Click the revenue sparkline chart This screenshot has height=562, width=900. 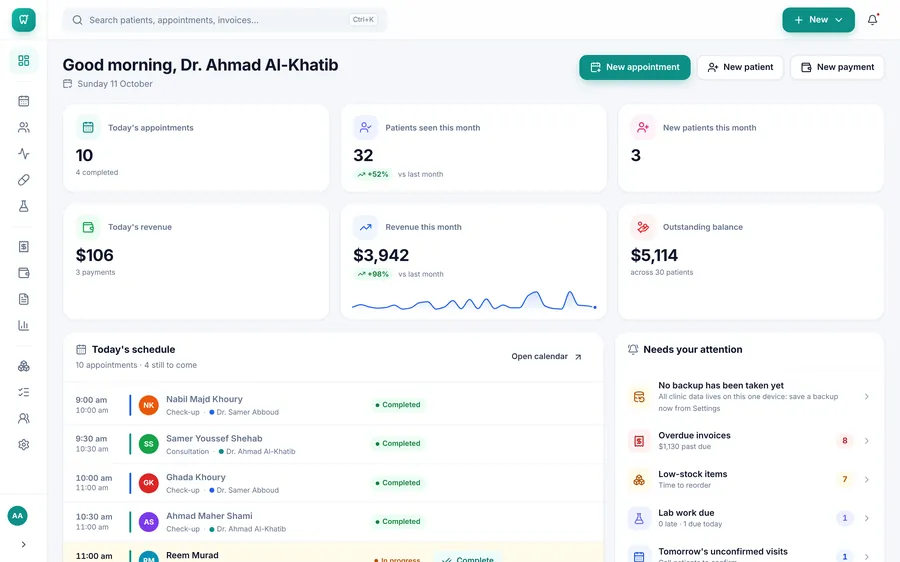474,300
